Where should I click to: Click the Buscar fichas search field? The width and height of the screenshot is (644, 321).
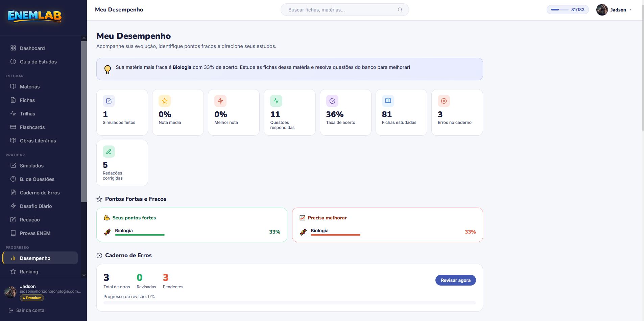point(344,10)
